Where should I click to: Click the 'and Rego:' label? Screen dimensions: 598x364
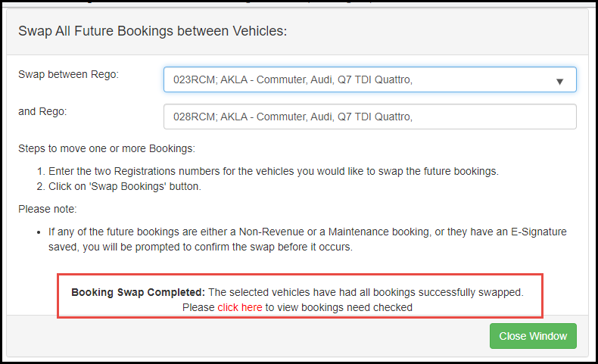pos(42,111)
